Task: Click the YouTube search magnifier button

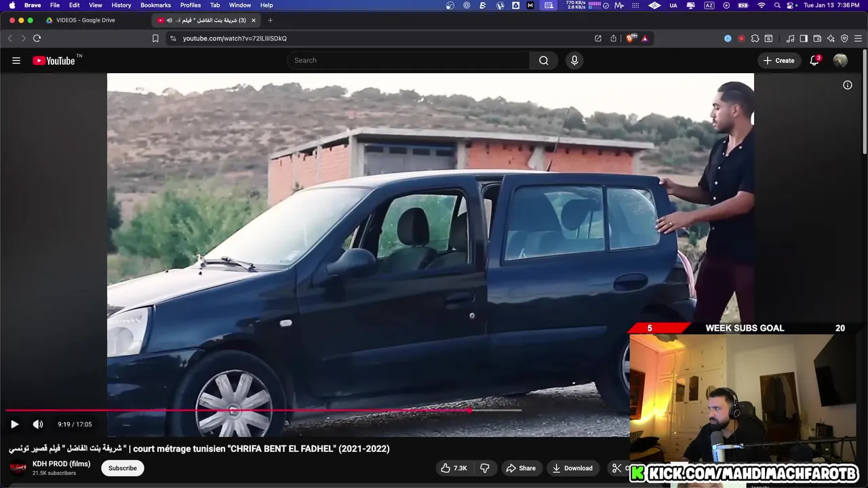Action: [x=544, y=60]
